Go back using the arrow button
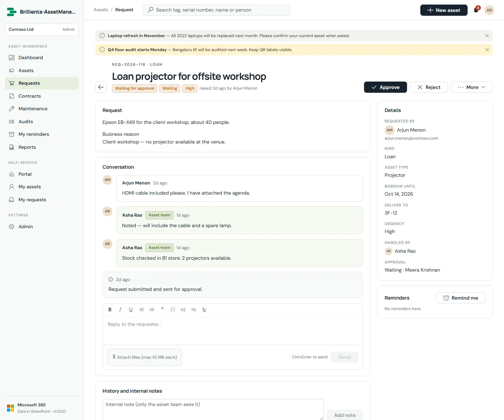 point(101,87)
